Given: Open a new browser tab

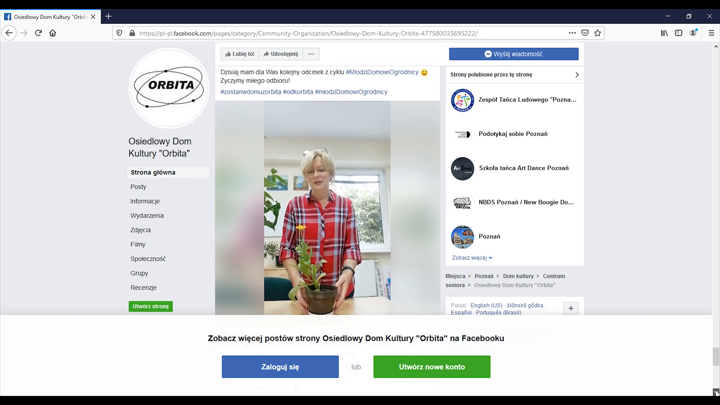Looking at the screenshot, I should coord(108,16).
